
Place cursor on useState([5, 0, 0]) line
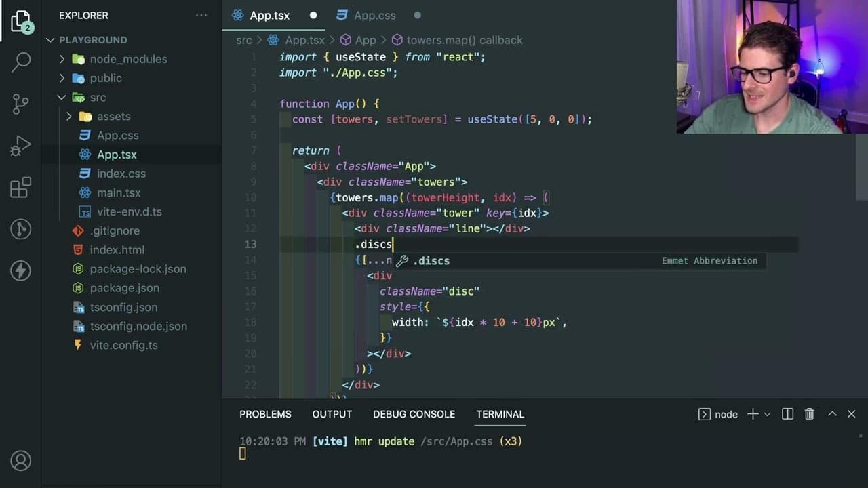pyautogui.click(x=442, y=119)
